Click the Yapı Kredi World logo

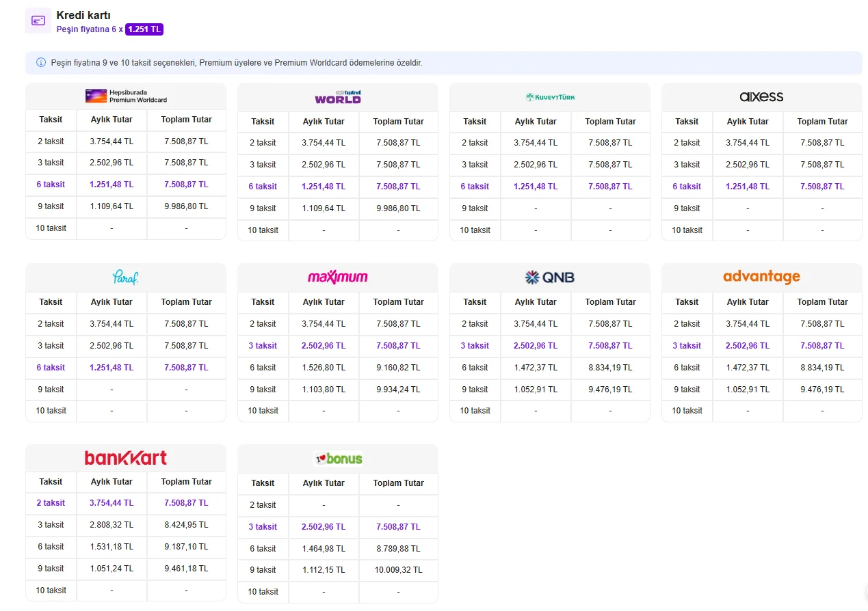click(338, 97)
